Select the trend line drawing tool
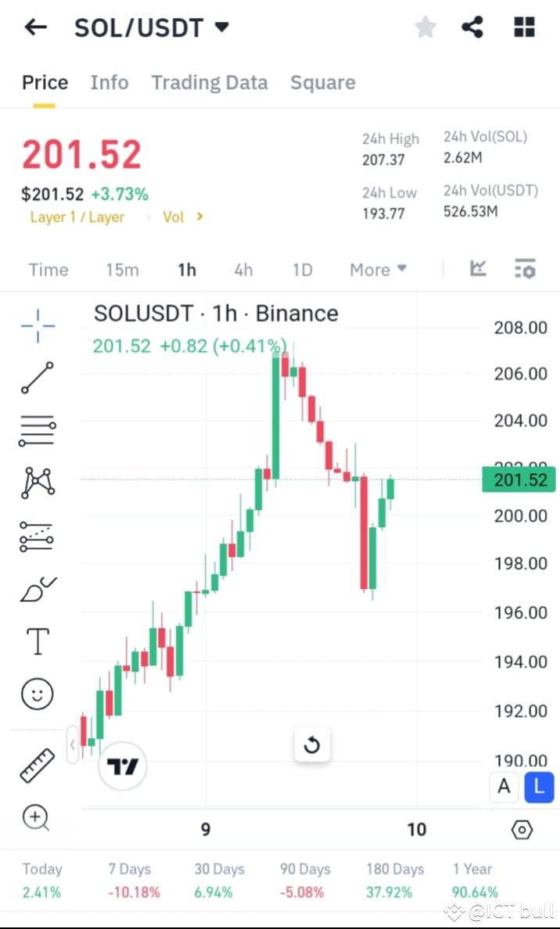Screen dimensions: 560x929 tap(38, 378)
